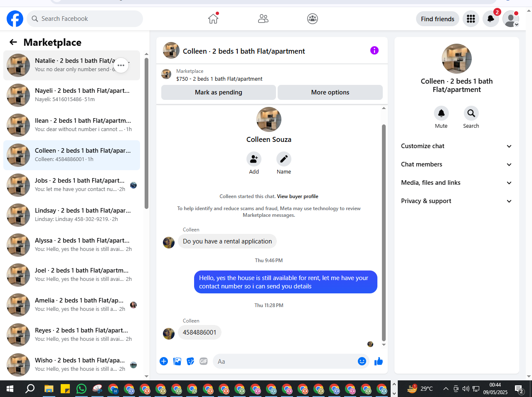
Task: Open Nayeli's conversation
Action: (x=71, y=95)
